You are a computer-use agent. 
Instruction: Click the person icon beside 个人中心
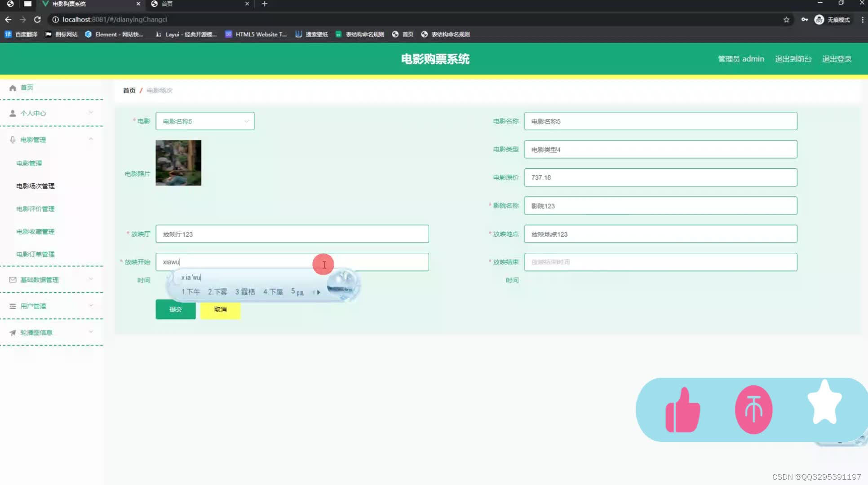(x=13, y=113)
